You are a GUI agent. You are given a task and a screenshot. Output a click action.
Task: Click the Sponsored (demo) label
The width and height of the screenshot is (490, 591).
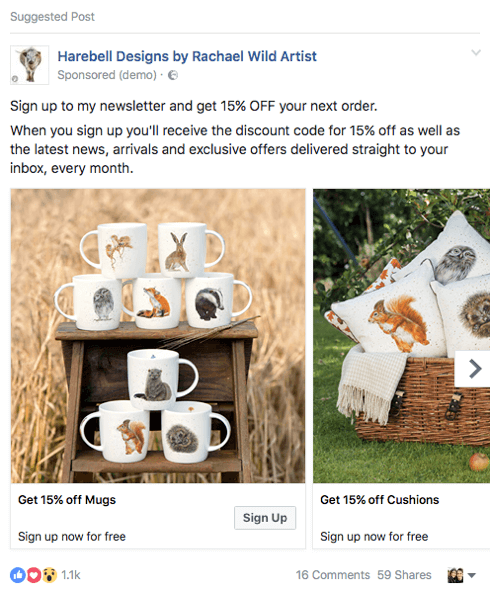click(x=107, y=75)
